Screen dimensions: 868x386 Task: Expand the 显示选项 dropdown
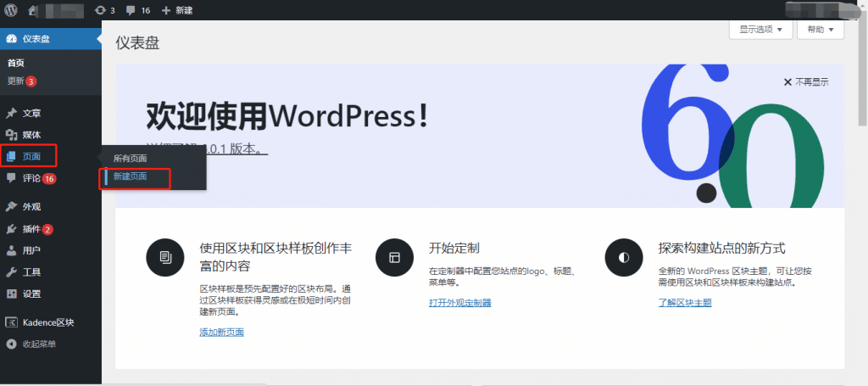click(760, 30)
